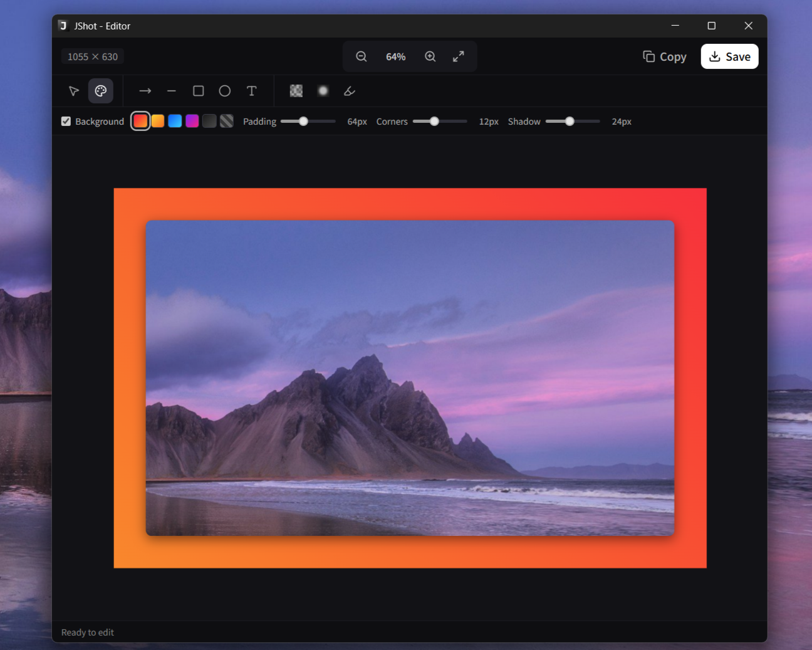Select the arrow annotation tool
The height and width of the screenshot is (650, 812).
(x=145, y=91)
